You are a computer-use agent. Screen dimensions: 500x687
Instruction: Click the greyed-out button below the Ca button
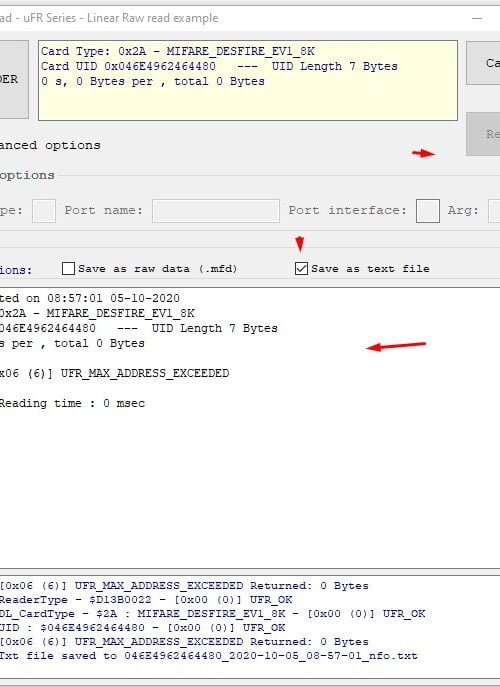(483, 134)
